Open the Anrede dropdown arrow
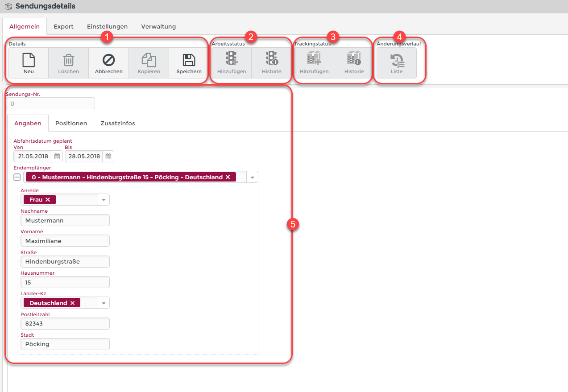This screenshot has height=392, width=568. (x=104, y=199)
